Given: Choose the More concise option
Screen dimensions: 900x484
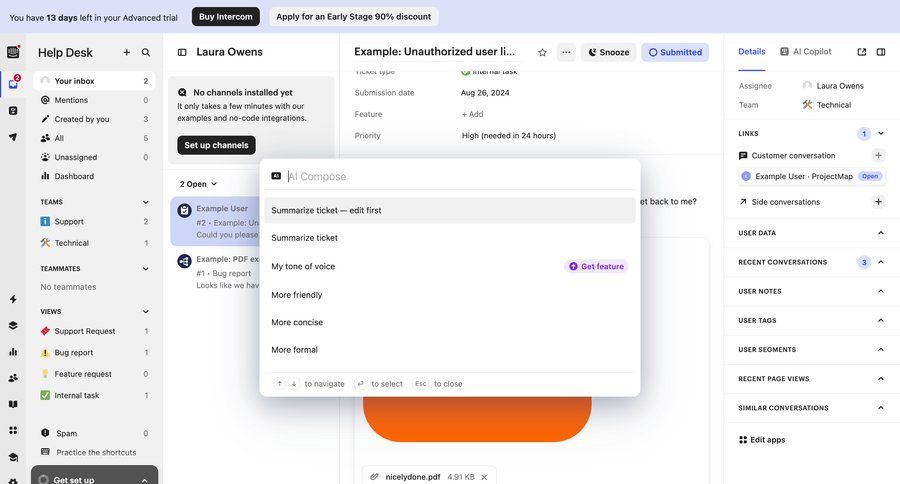Looking at the screenshot, I should click(x=450, y=323).
